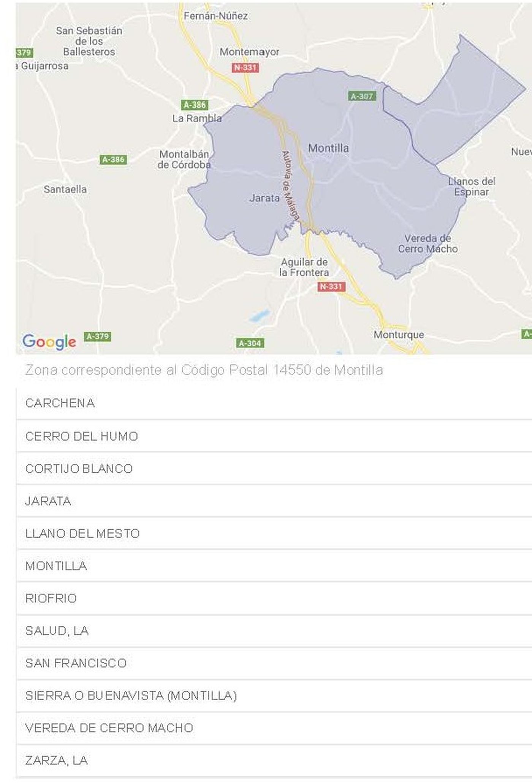The width and height of the screenshot is (532, 783).
Task: Click the N-331 badge below Aguilar de la Frontera
Action: tap(331, 286)
